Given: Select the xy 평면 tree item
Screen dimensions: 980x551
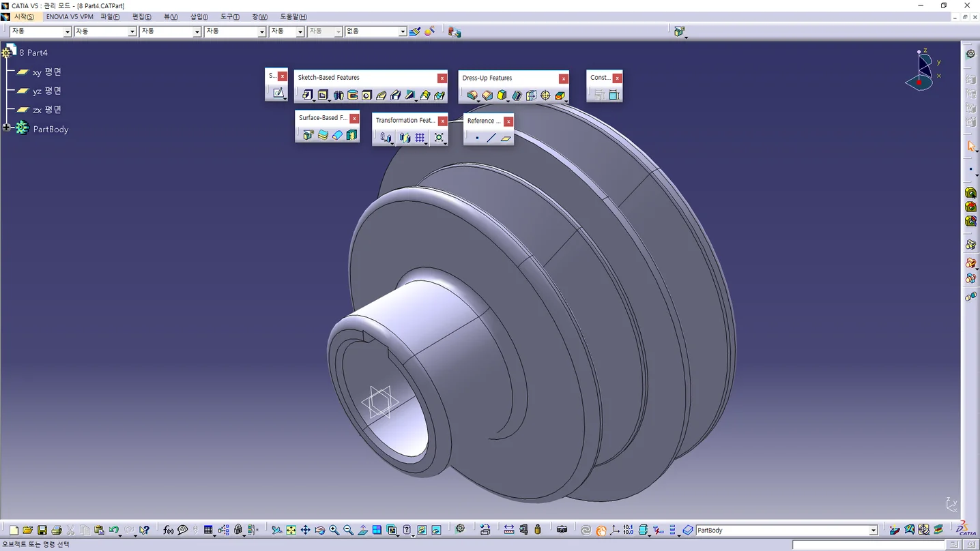Looking at the screenshot, I should click(x=47, y=72).
